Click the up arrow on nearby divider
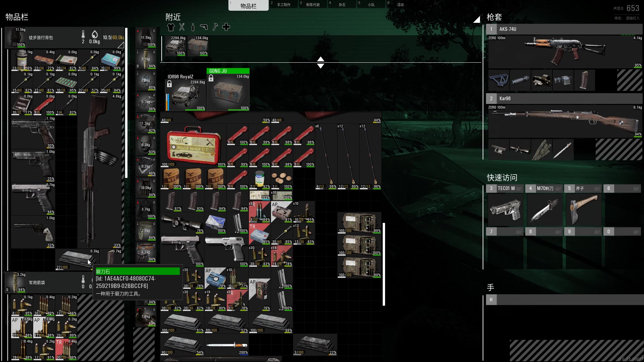This screenshot has width=644, height=362. [321, 59]
